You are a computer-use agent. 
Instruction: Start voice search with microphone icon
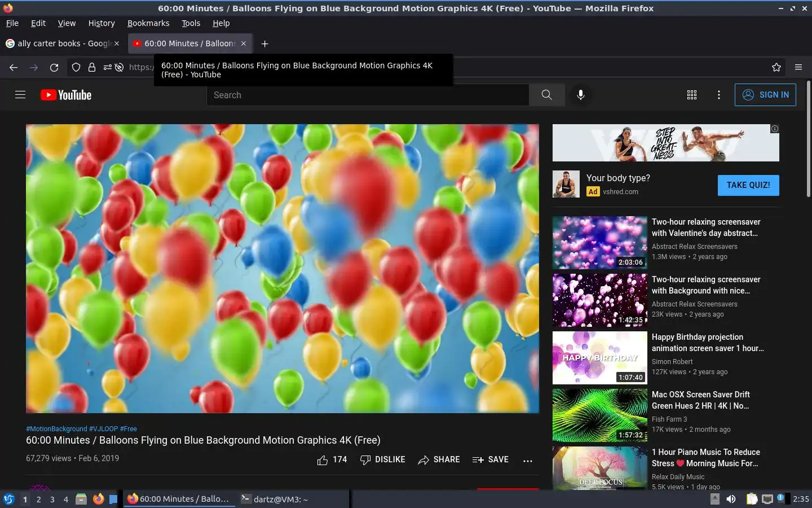pyautogui.click(x=581, y=95)
